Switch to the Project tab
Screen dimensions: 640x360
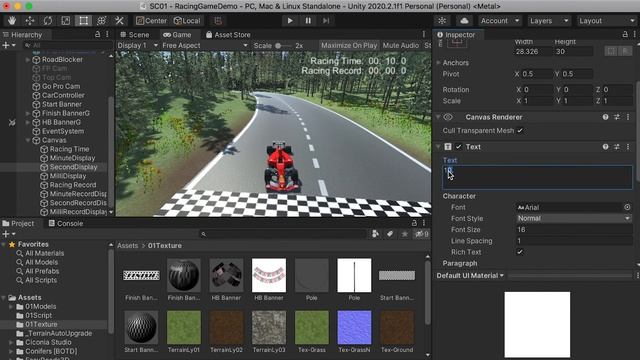[x=18, y=224]
